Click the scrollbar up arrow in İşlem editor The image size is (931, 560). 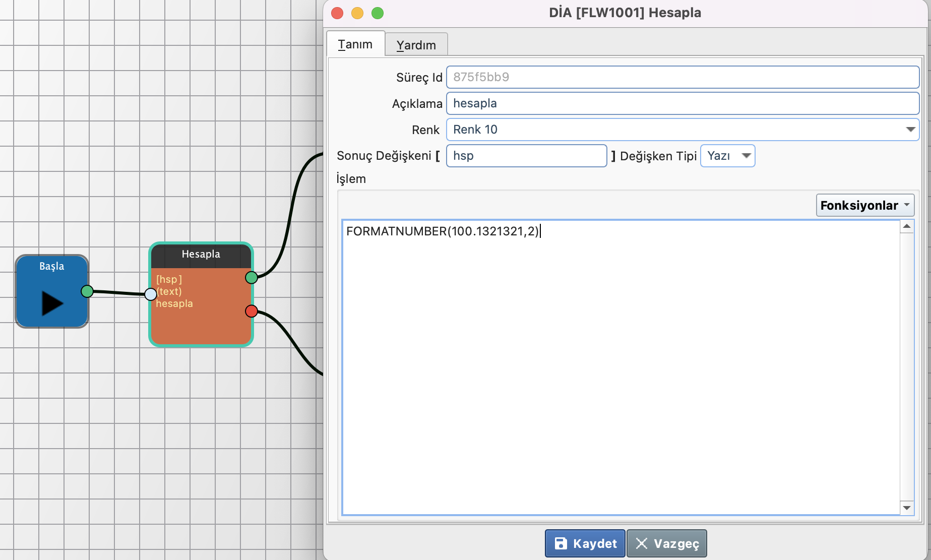click(907, 227)
